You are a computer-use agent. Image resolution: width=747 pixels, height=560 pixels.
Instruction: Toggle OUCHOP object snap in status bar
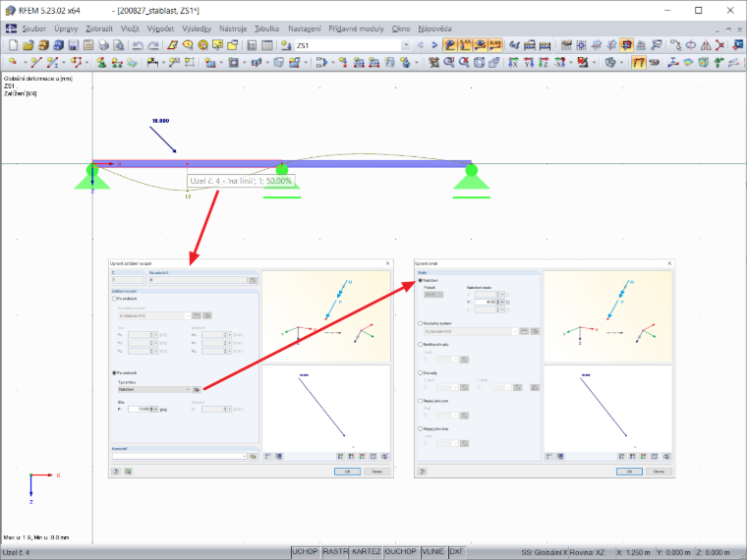tap(401, 551)
